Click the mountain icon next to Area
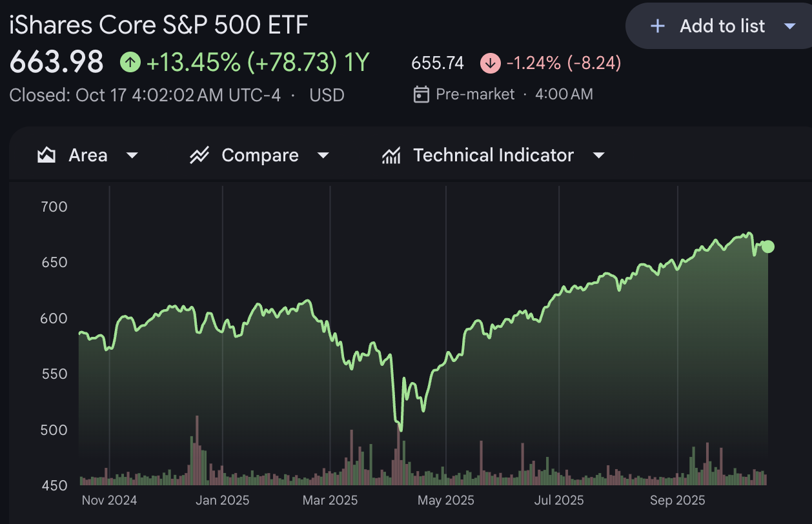Viewport: 812px width, 524px height. [48, 154]
